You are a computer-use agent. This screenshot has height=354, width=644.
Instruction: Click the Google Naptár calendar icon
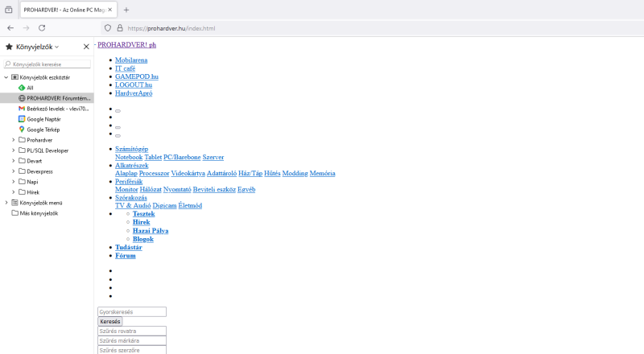tap(22, 119)
